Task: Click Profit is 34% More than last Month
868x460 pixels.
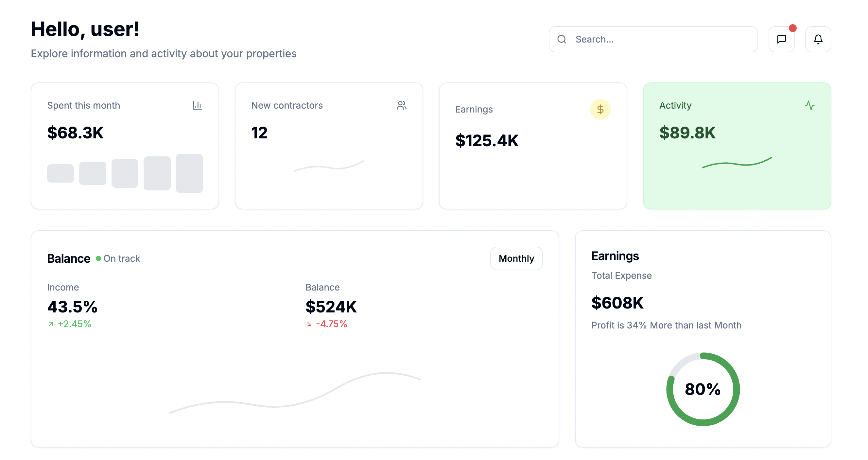Action: click(666, 325)
